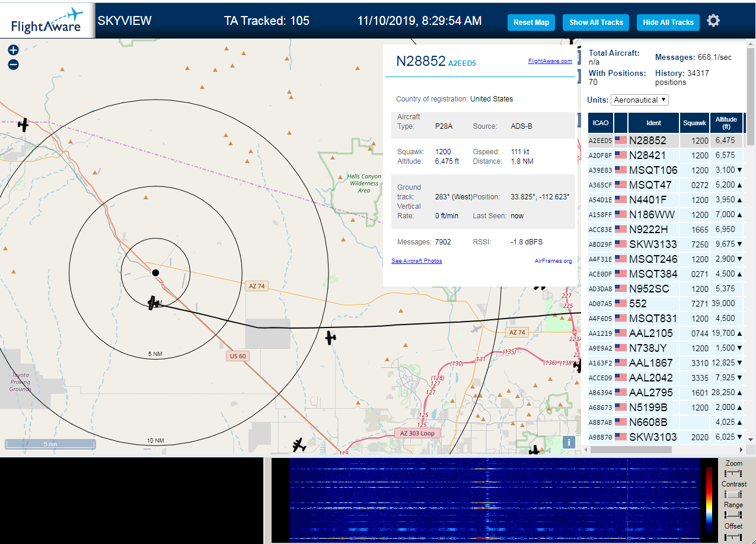Open the AirFrames.org link
The width and height of the screenshot is (756, 544).
pyautogui.click(x=553, y=261)
